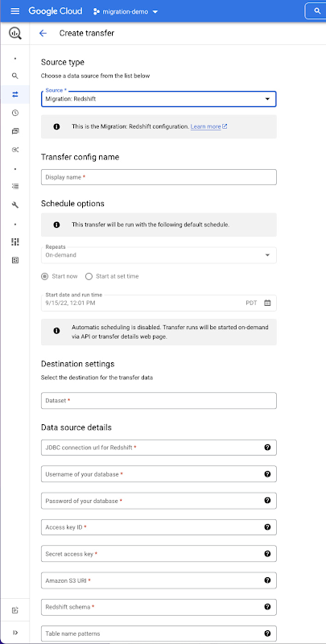Click the Access key ID field

click(159, 527)
